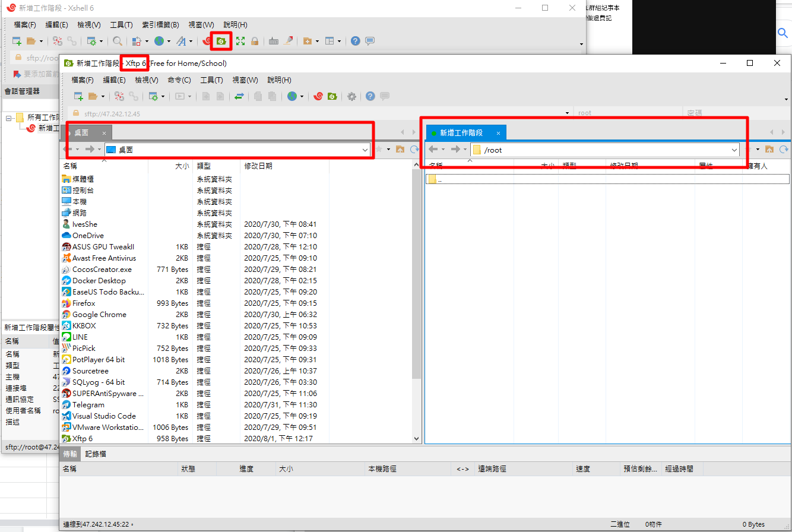This screenshot has width=792, height=532.
Task: Open 索引標籤(B) menu in Xshell
Action: click(160, 25)
